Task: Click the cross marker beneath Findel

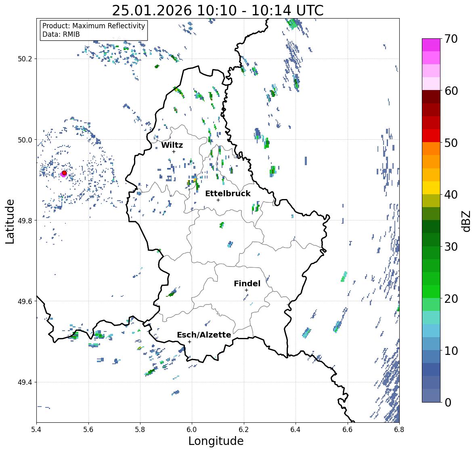Action: coord(247,290)
